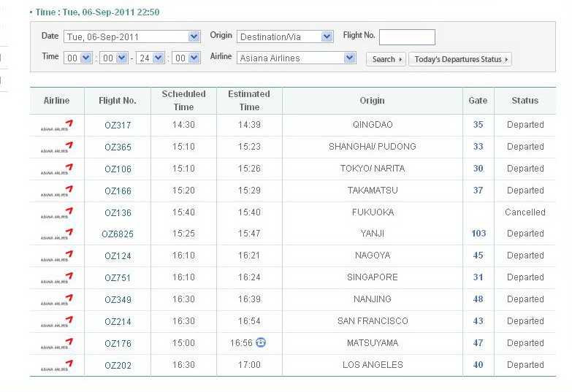The width and height of the screenshot is (572, 392).
Task: Click gate 30 for Tokyo/Narita flight
Action: point(478,168)
